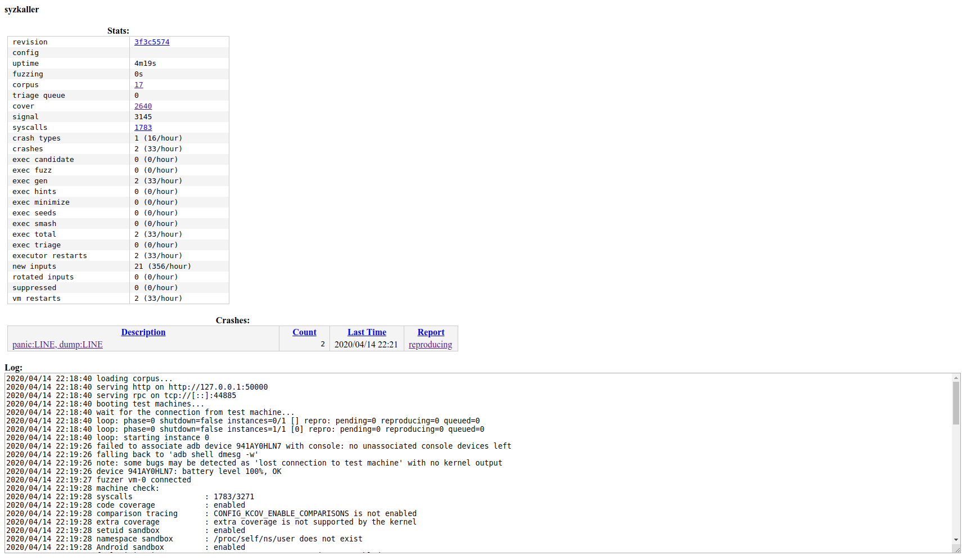Image resolution: width=962 pixels, height=560 pixels.
Task: Open the revision 3f3c5574 link
Action: (x=151, y=42)
